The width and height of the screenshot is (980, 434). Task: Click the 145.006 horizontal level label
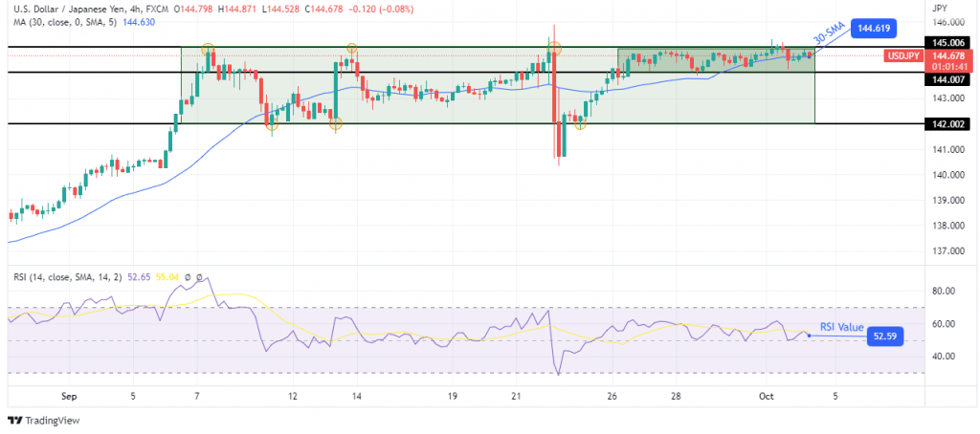coord(948,42)
